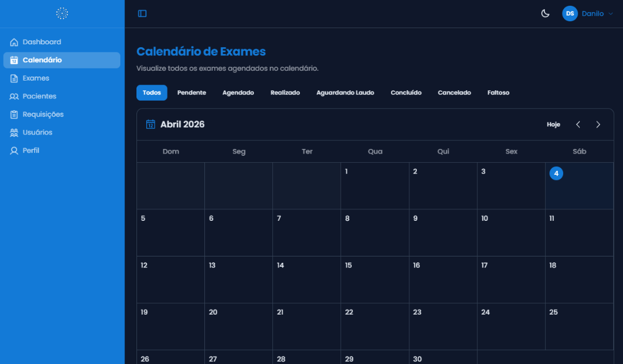
Task: Select day 25 in the calendar
Action: [x=579, y=327]
